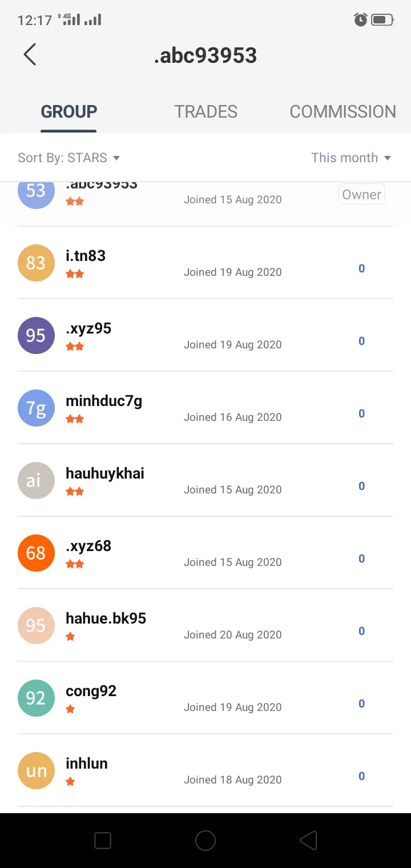
Task: Select the GROUP tab
Action: [68, 111]
